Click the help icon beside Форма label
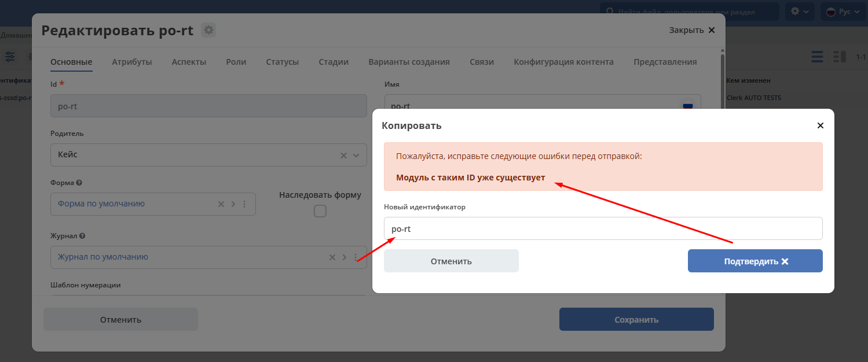868x362 pixels. 79,183
